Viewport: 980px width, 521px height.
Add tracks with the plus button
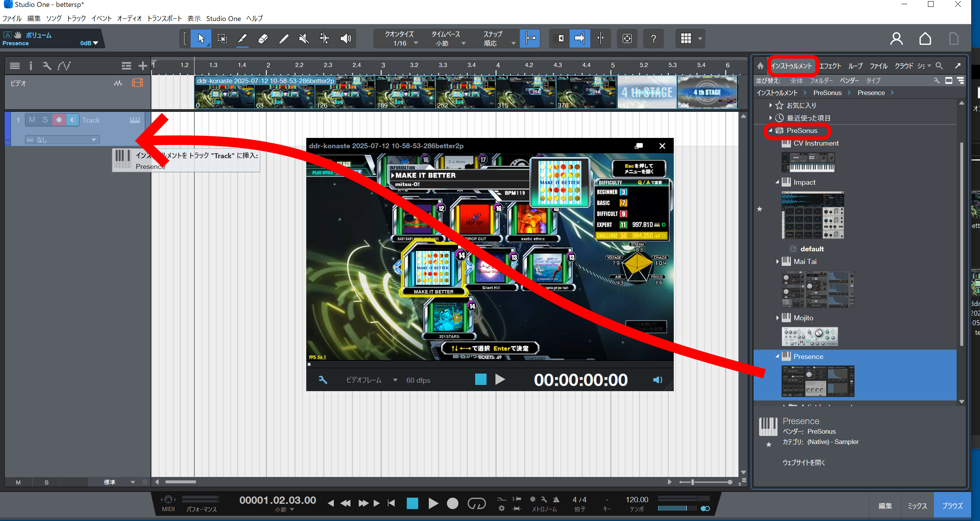click(142, 66)
